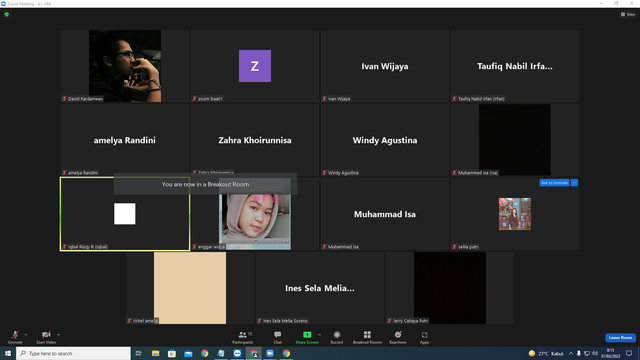Open the first Chrome icon on the taskbar
The width and height of the screenshot is (640, 360).
(x=204, y=353)
